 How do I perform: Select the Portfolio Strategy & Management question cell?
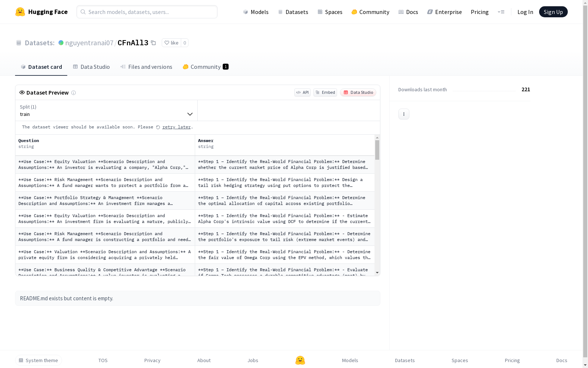105,201
